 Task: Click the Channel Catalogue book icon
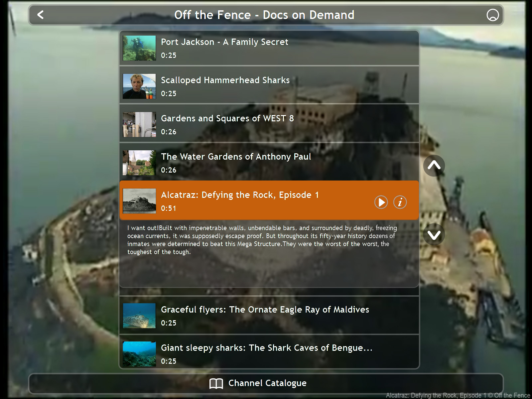point(216,384)
